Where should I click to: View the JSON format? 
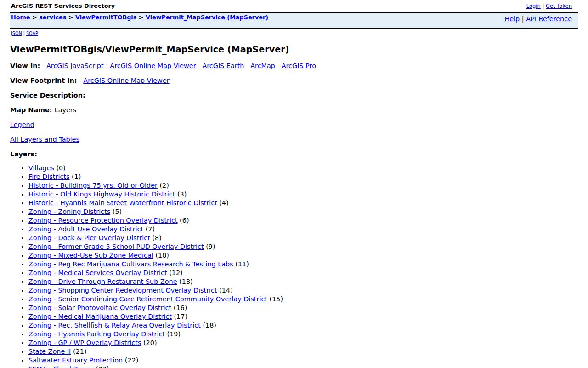17,33
